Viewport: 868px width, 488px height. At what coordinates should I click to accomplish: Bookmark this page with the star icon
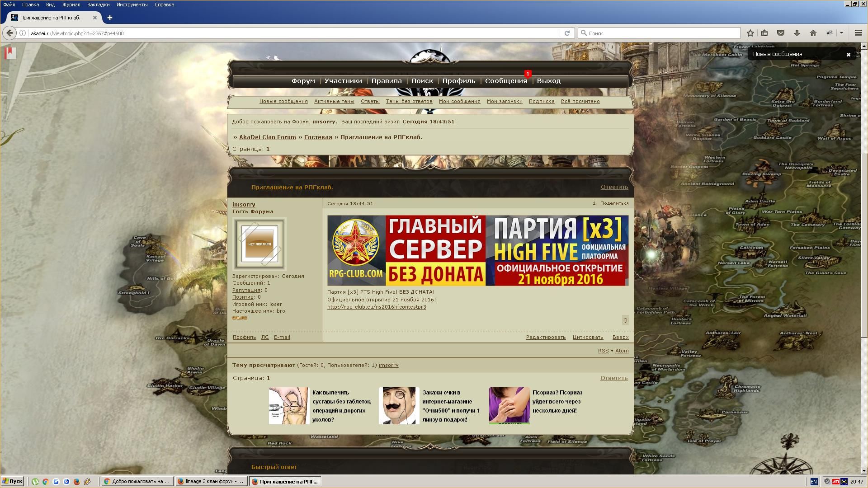[x=750, y=33]
